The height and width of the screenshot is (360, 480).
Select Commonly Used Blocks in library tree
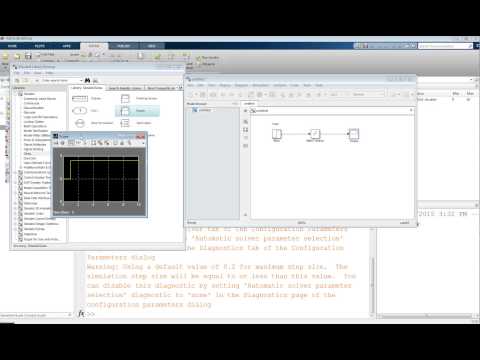point(40,99)
